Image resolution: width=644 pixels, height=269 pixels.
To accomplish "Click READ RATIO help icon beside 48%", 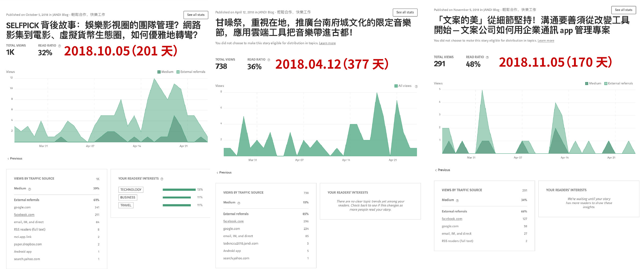I will [x=487, y=57].
